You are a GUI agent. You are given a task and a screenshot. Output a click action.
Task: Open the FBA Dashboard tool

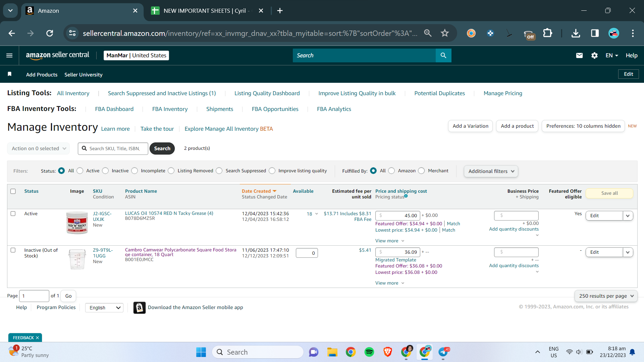[114, 109]
